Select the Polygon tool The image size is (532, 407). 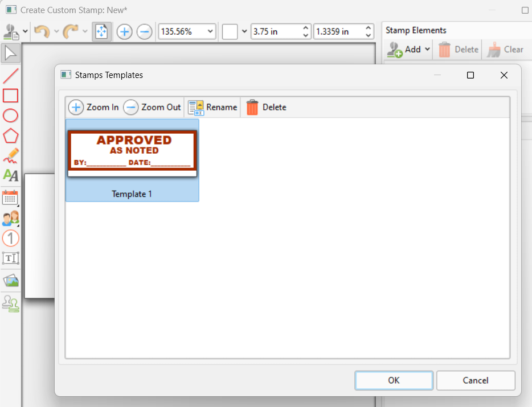pyautogui.click(x=10, y=135)
